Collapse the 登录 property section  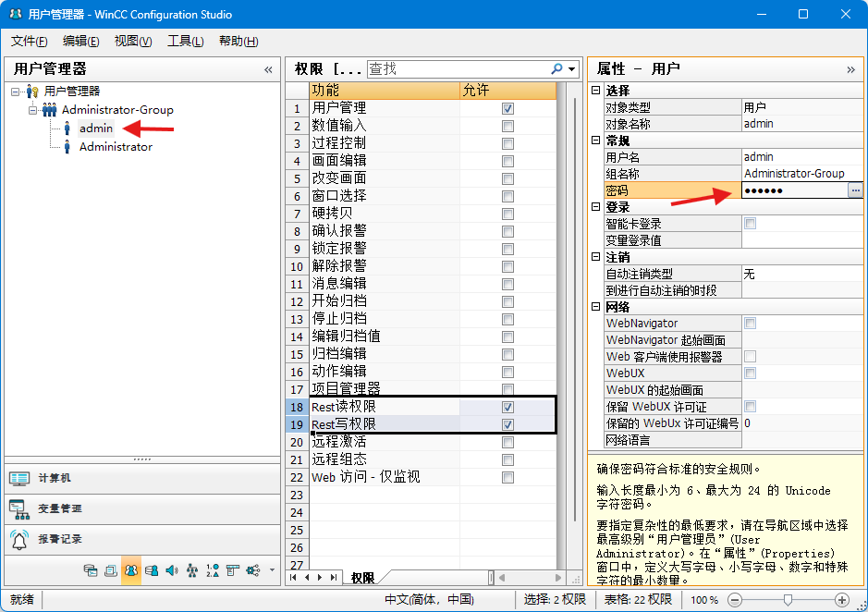595,206
